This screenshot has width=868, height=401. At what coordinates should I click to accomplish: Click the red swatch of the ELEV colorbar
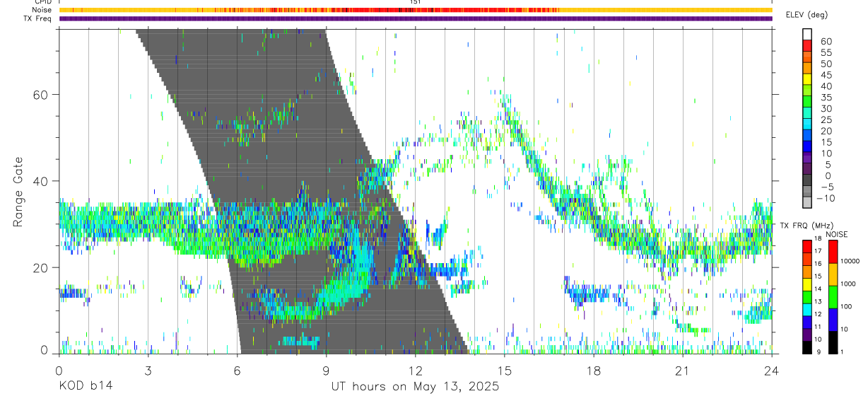(x=807, y=45)
